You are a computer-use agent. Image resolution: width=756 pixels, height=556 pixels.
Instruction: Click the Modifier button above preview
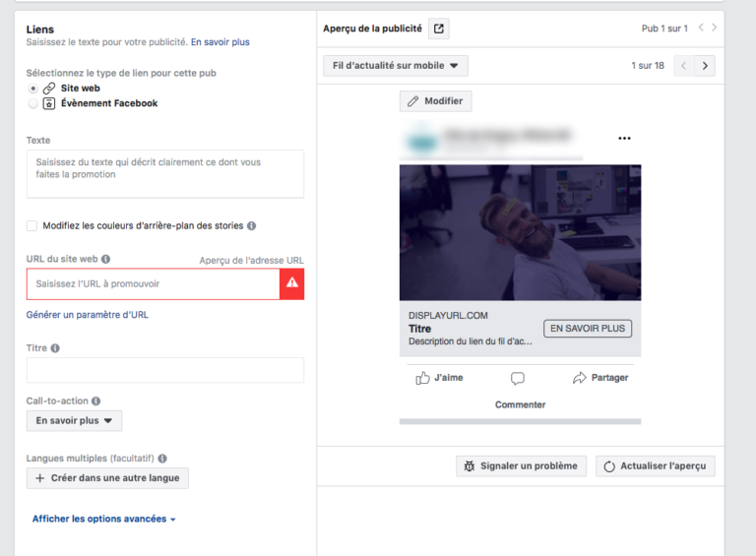[x=435, y=101]
